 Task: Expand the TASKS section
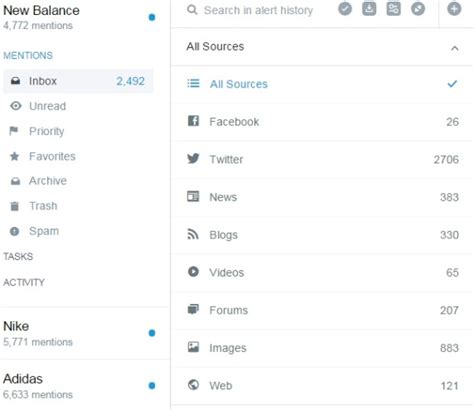pyautogui.click(x=18, y=256)
